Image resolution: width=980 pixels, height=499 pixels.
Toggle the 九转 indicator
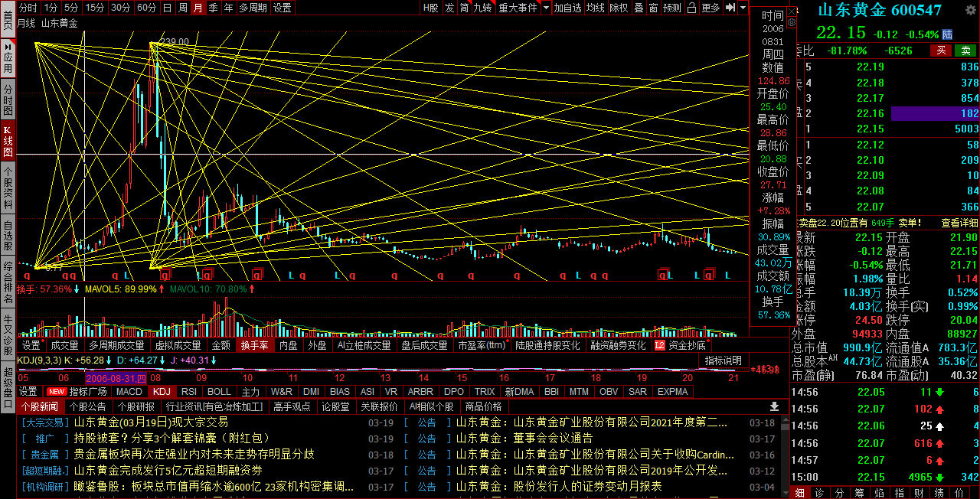[482, 8]
